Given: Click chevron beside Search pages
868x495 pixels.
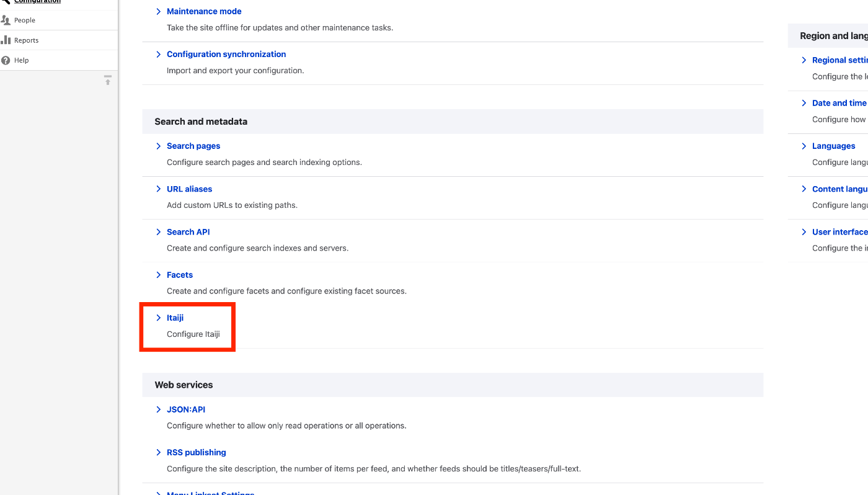Looking at the screenshot, I should tap(159, 146).
